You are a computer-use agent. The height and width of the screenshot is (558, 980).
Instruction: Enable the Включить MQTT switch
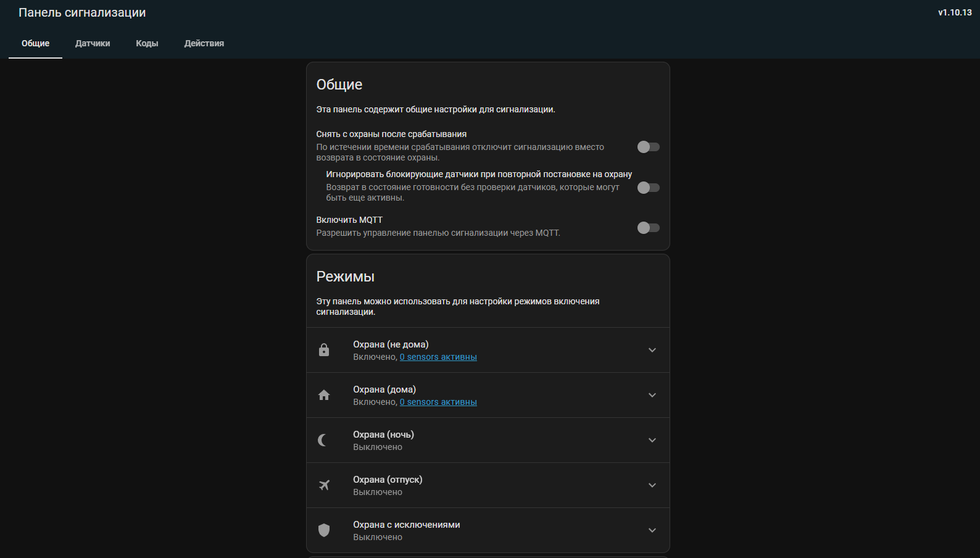(649, 228)
